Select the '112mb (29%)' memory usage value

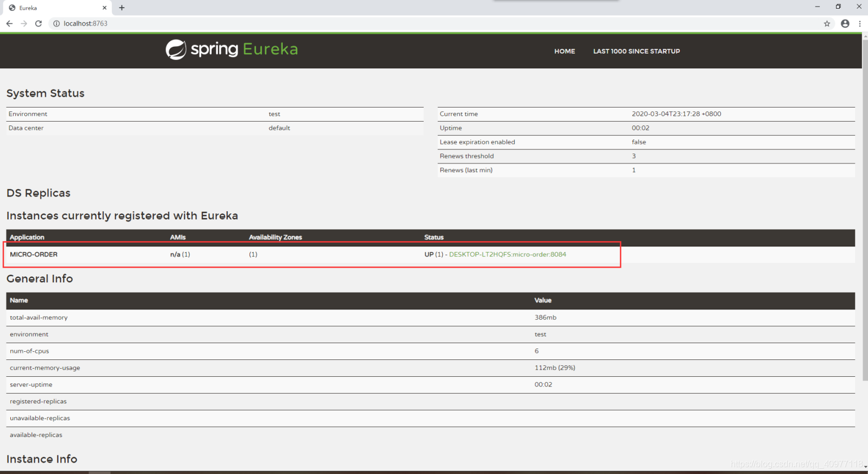pos(555,368)
